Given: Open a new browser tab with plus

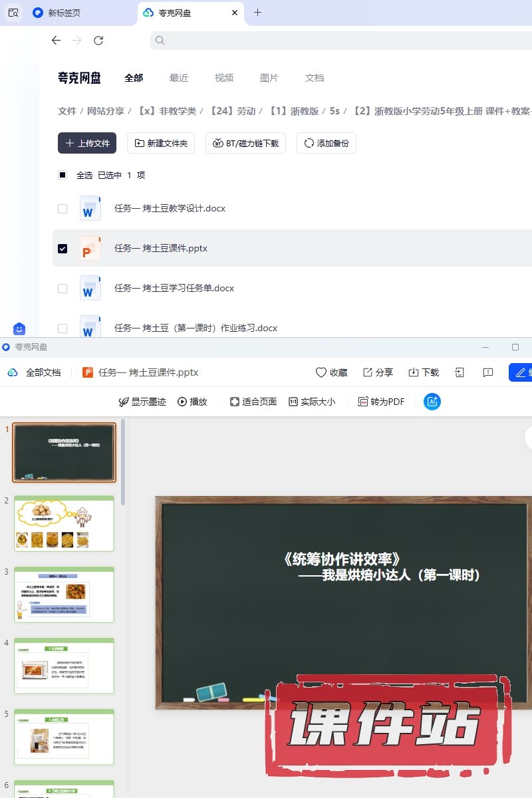Looking at the screenshot, I should coord(258,13).
